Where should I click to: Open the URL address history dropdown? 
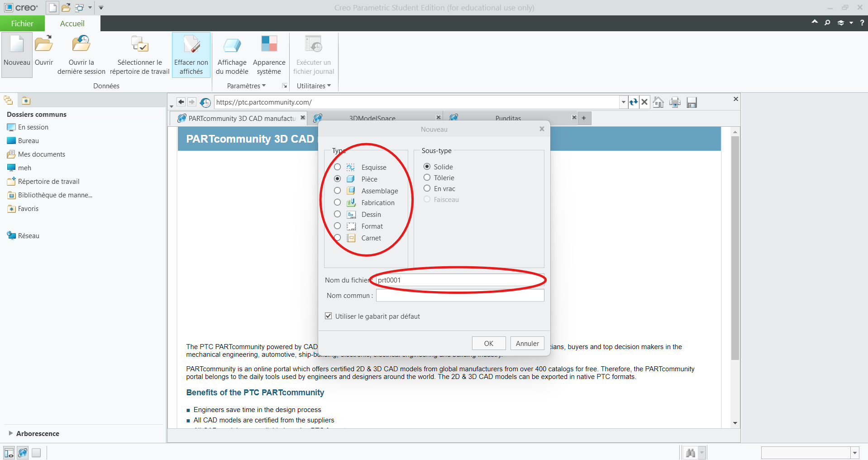point(624,102)
